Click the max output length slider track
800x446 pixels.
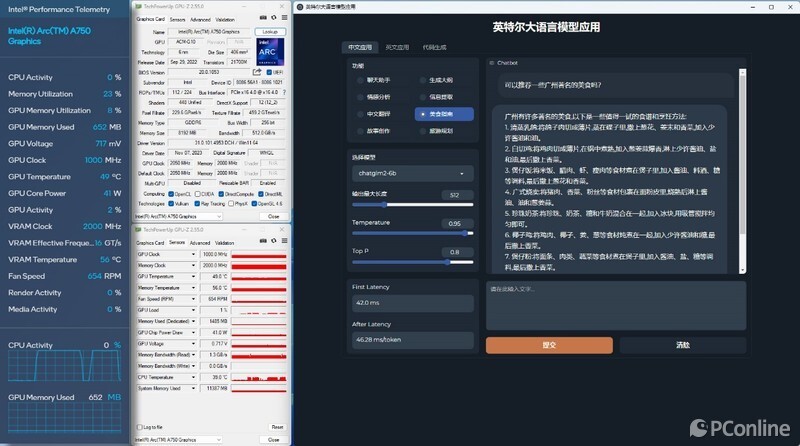coord(412,205)
